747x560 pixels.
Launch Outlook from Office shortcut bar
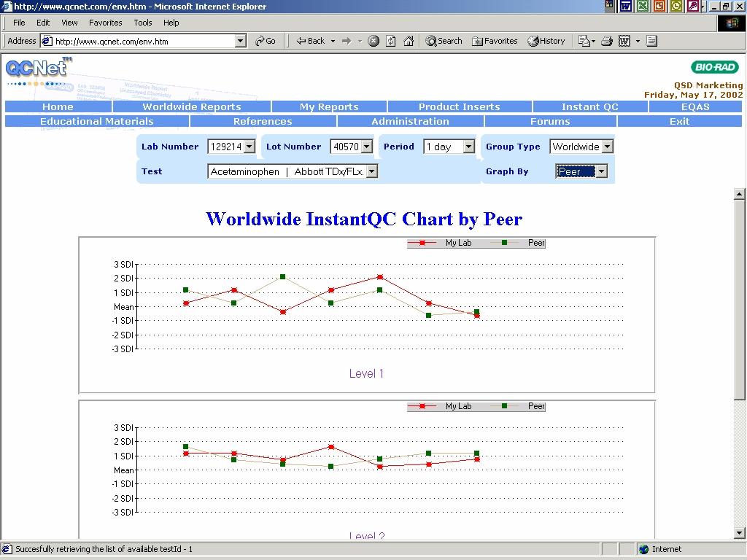(676, 6)
